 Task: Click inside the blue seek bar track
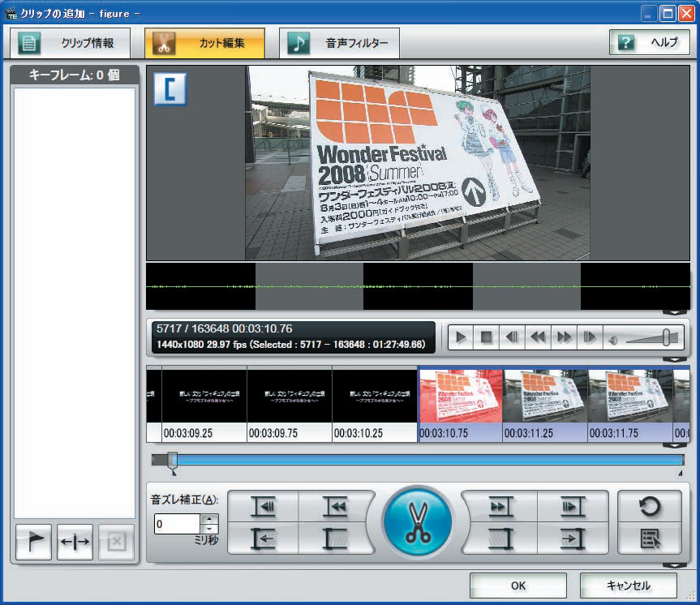click(418, 460)
